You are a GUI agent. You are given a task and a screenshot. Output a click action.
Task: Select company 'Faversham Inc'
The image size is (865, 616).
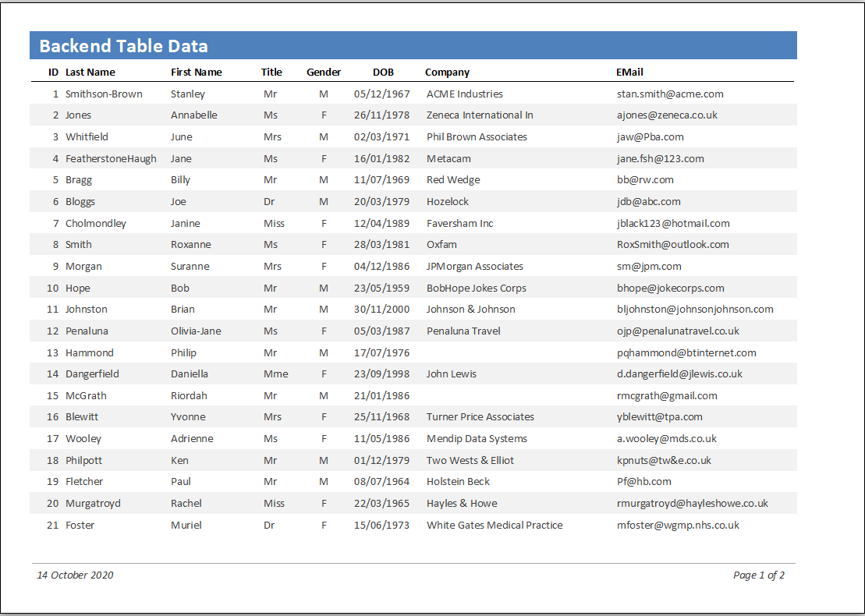coord(459,223)
